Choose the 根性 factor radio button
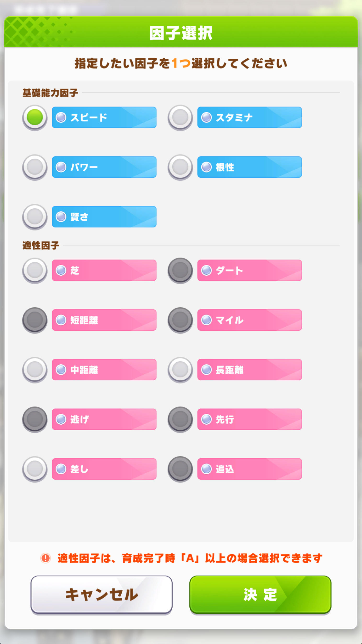Viewport: 362px width, 644px height. coord(180,167)
